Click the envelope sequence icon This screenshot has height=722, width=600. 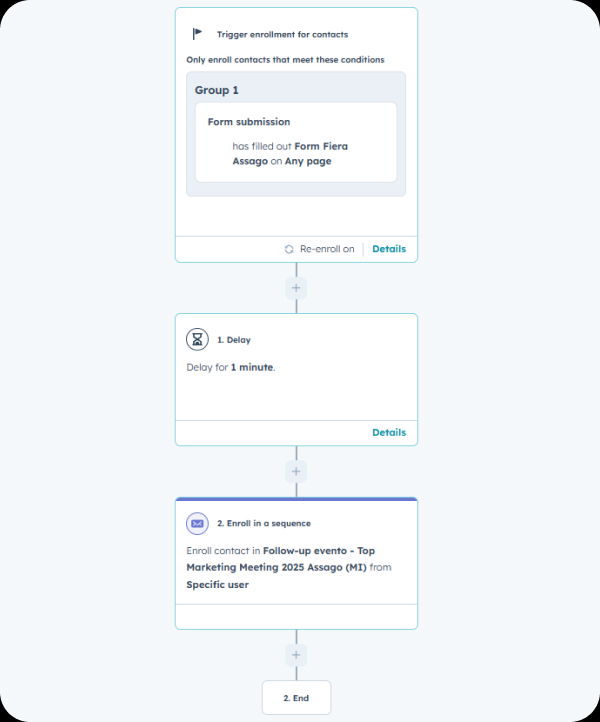[198, 523]
